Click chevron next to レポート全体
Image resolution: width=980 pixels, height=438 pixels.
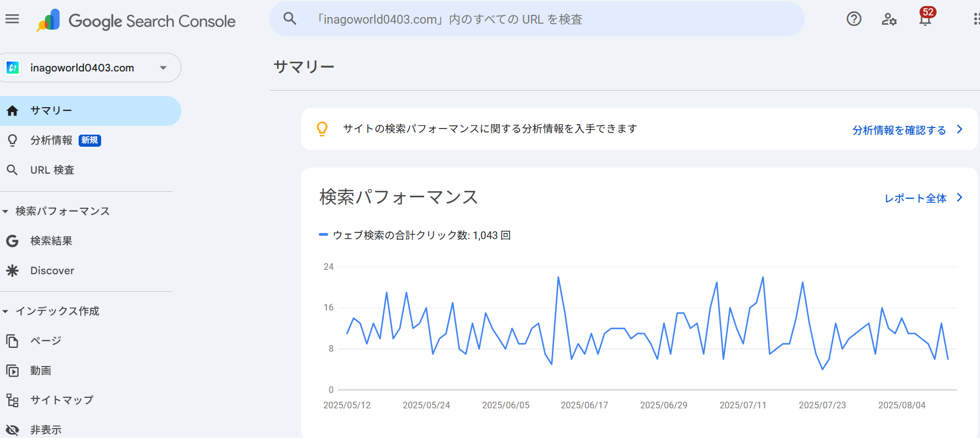pos(960,197)
